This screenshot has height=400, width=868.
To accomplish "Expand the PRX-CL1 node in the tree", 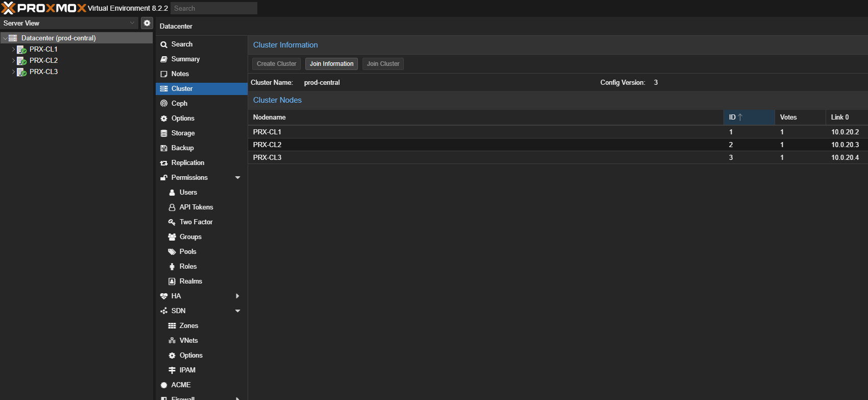I will pos(13,50).
